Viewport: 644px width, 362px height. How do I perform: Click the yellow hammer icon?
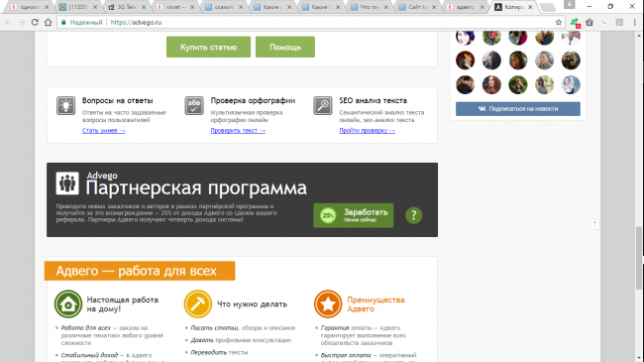[197, 304]
